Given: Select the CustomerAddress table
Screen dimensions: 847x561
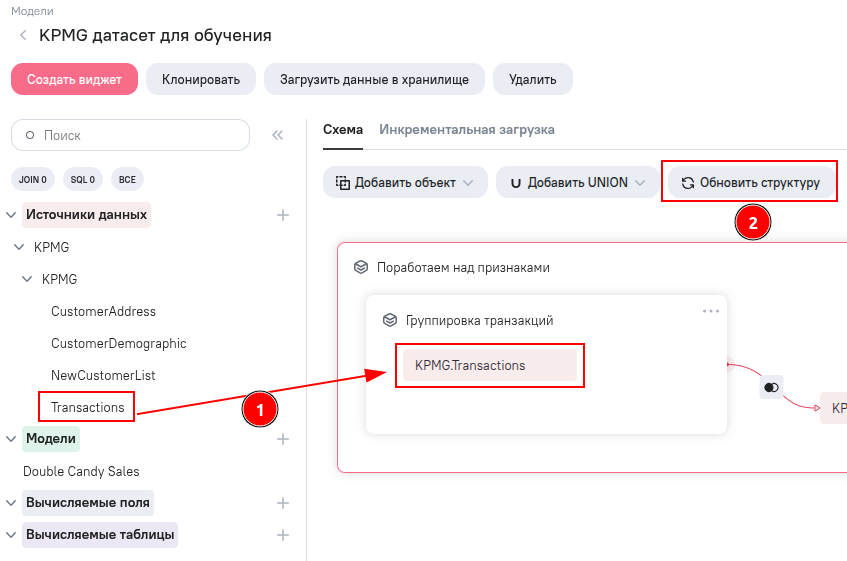Looking at the screenshot, I should (x=103, y=312).
